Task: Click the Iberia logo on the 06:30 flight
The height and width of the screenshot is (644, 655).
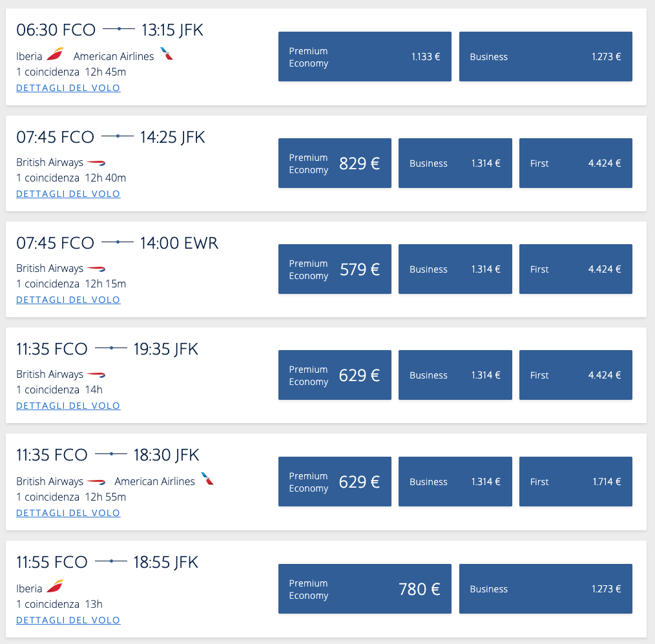Action: coord(55,54)
